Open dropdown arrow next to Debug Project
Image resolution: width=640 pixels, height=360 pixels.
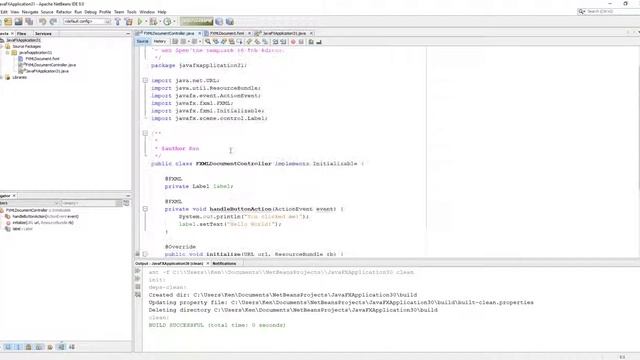pyautogui.click(x=160, y=22)
